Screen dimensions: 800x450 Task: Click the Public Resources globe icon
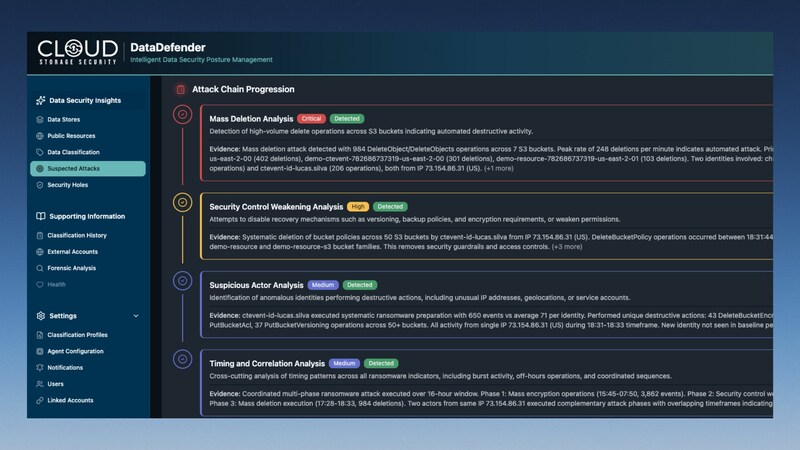coord(39,135)
